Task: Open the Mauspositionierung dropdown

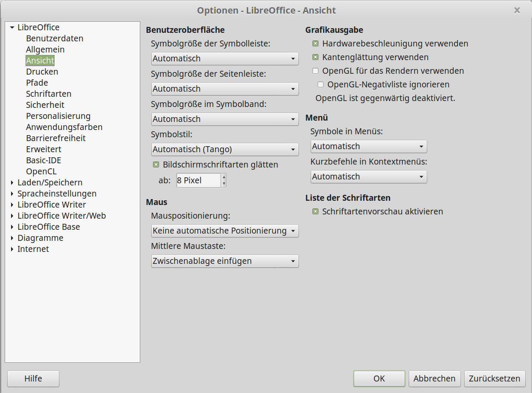Action: click(x=225, y=231)
